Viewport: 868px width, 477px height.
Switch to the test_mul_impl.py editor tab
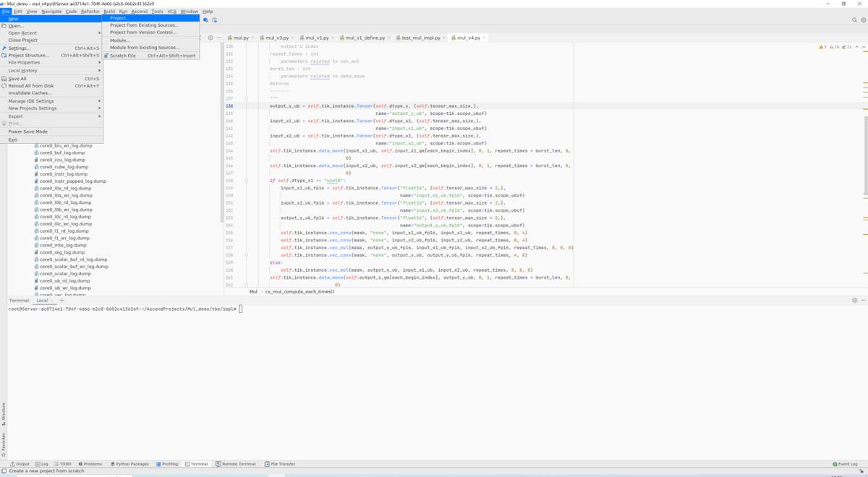(421, 38)
